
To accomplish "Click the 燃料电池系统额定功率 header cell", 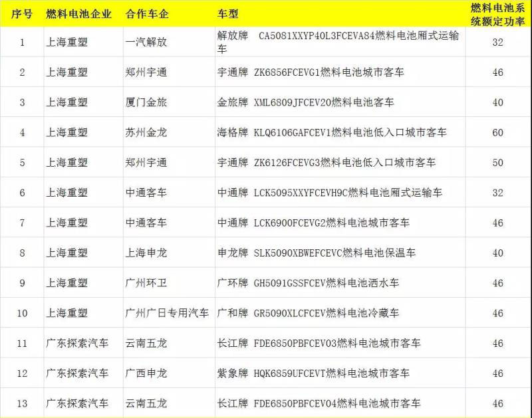I will tap(497, 14).
